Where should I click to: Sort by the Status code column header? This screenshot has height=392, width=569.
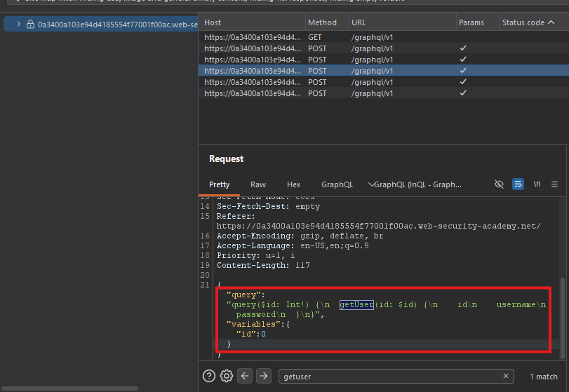(523, 22)
